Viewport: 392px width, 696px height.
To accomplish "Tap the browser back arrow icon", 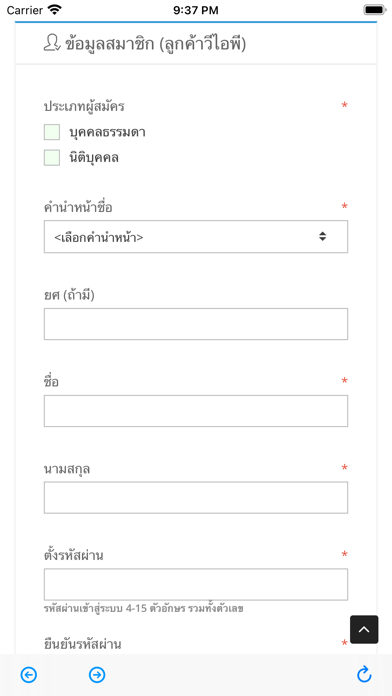I will pos(28,675).
